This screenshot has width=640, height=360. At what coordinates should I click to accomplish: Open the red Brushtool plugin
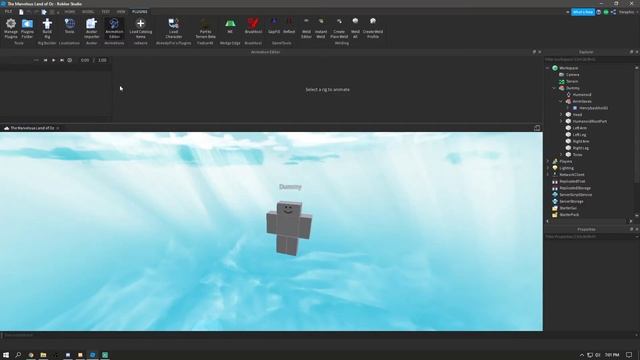253,26
